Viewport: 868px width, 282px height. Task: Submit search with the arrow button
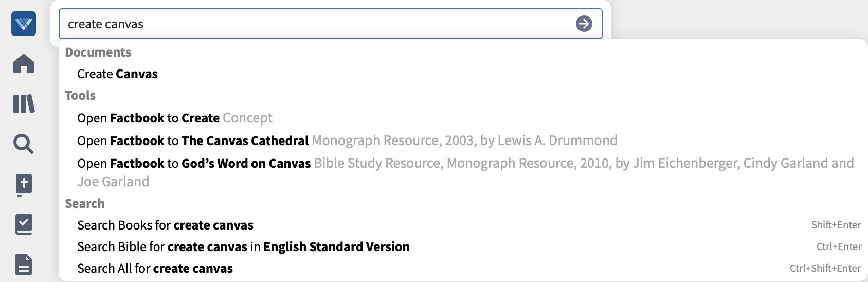coord(584,24)
